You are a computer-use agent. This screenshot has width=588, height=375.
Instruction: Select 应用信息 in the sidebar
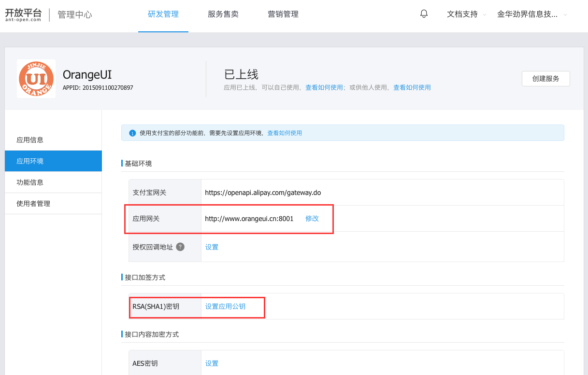pyautogui.click(x=30, y=140)
